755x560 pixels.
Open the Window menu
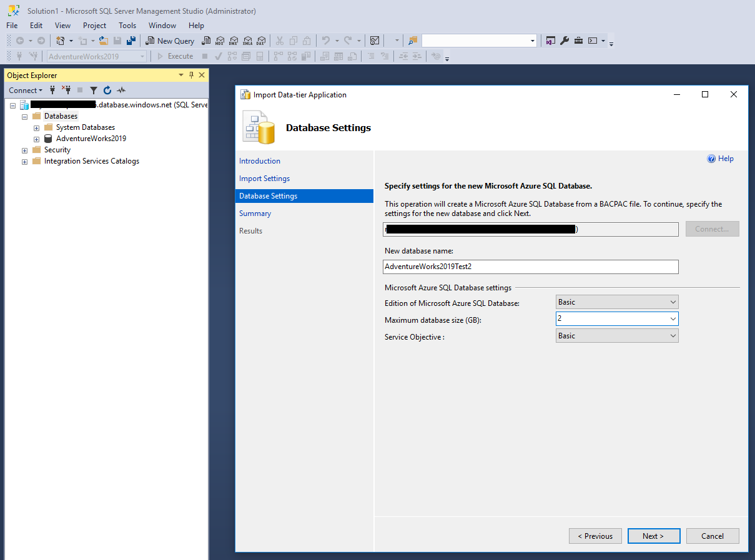pyautogui.click(x=162, y=26)
